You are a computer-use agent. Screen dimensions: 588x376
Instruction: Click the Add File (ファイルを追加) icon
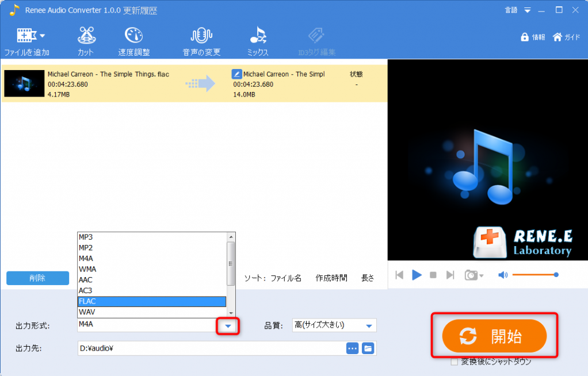25,36
